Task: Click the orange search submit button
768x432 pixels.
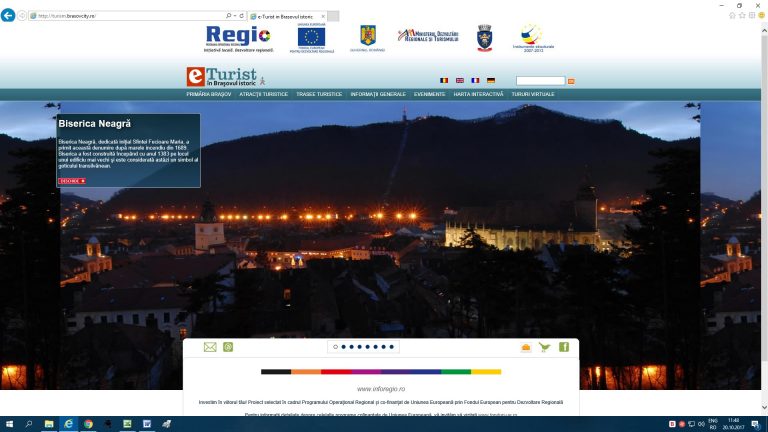Action: [571, 80]
